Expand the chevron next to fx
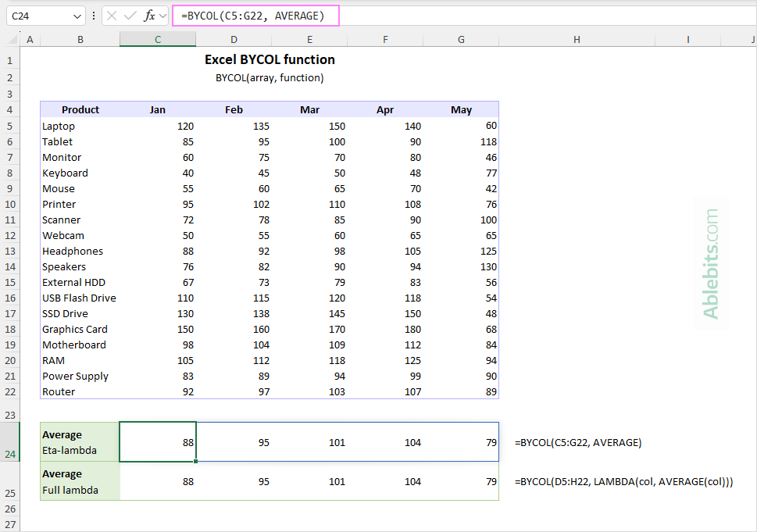Viewport: 757px width, 532px height. tap(162, 16)
